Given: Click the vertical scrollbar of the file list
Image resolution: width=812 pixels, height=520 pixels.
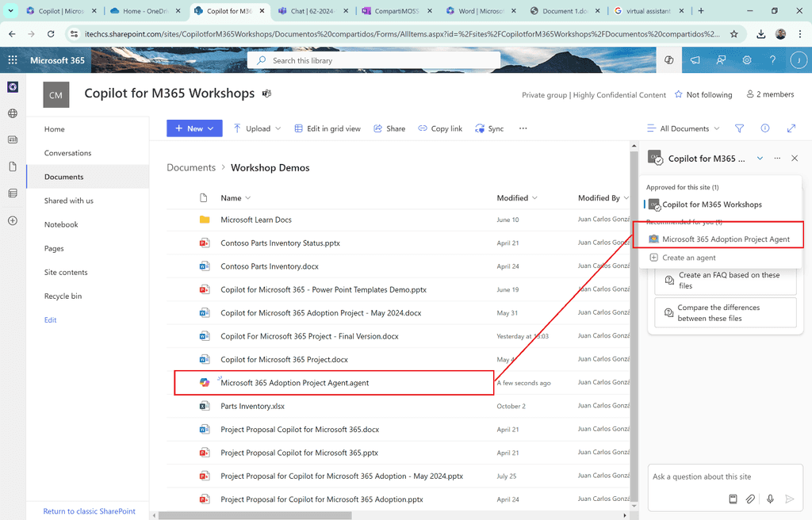Looking at the screenshot, I should (x=634, y=326).
